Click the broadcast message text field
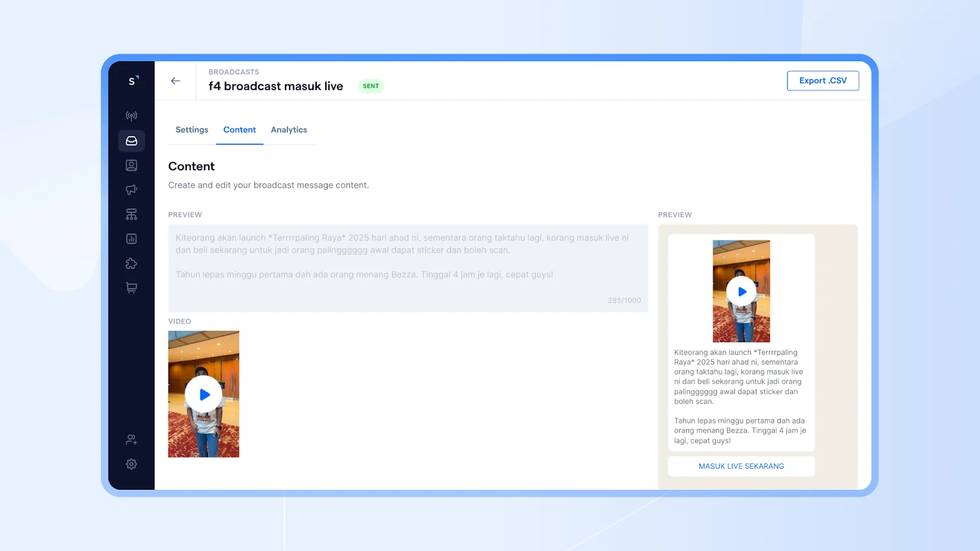 pyautogui.click(x=408, y=268)
